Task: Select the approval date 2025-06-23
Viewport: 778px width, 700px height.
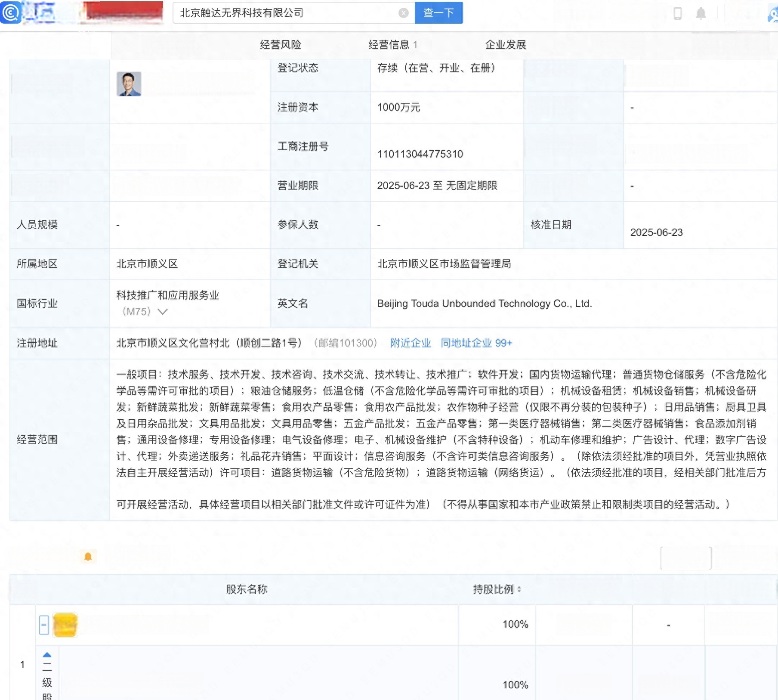Action: (x=657, y=232)
